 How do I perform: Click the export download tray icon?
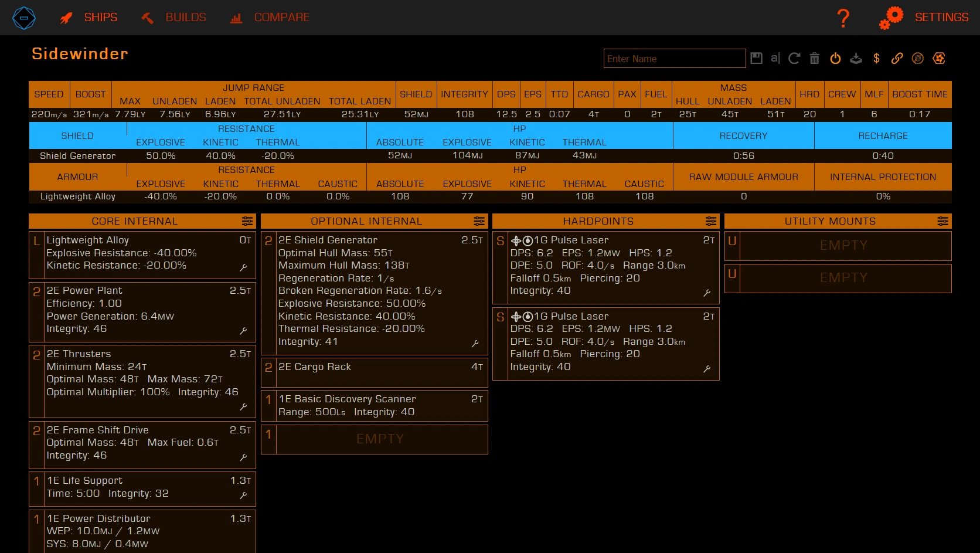[x=856, y=58]
